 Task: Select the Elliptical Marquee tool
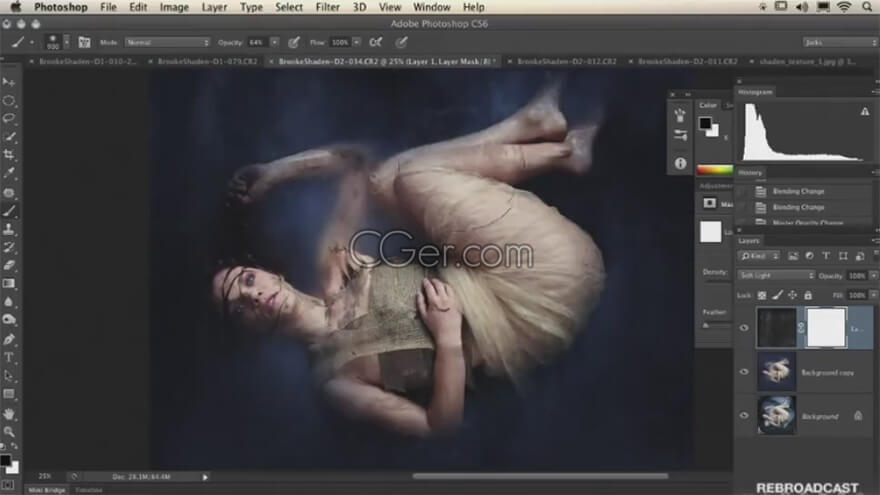click(9, 100)
